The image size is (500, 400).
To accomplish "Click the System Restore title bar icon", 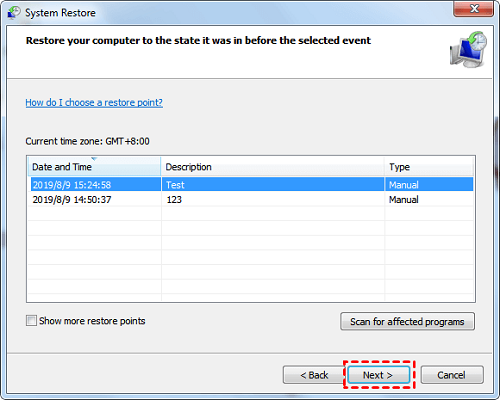I will [x=14, y=13].
